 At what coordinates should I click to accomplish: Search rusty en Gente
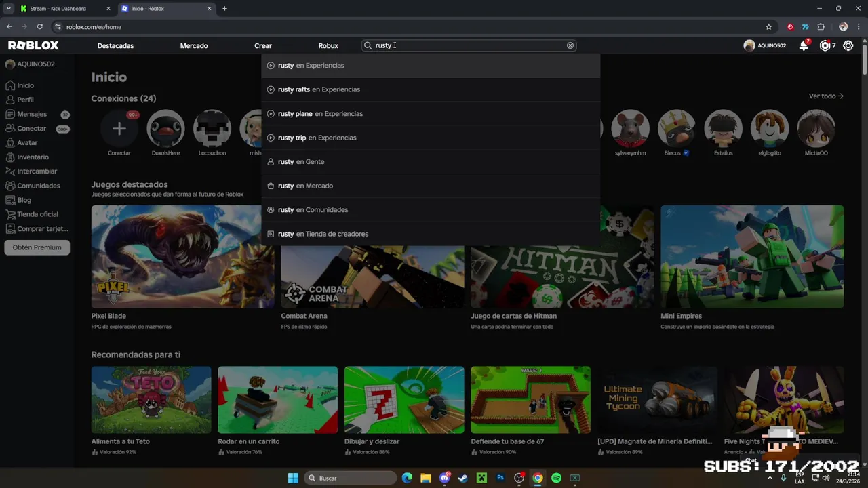[431, 162]
